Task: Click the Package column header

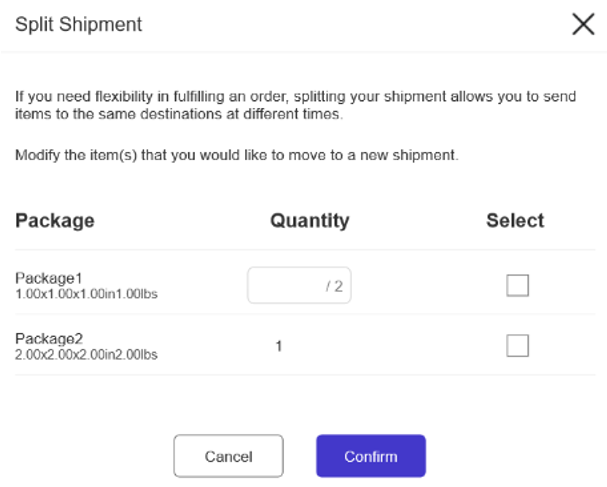Action: pos(55,221)
